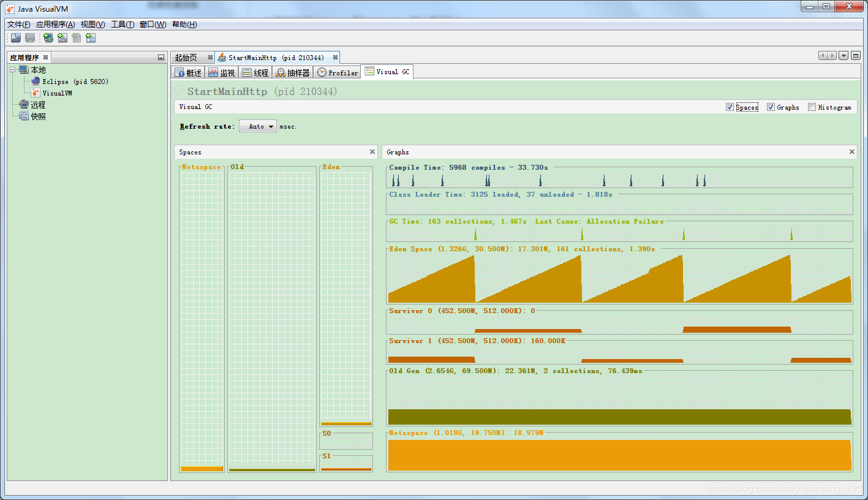
Task: Click the Survivor 1 graph title
Action: [477, 341]
